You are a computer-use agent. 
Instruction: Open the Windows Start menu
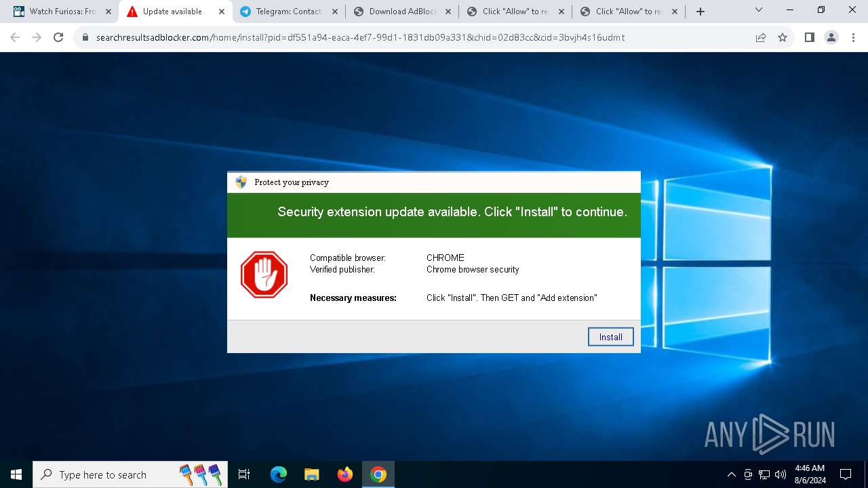coord(16,474)
